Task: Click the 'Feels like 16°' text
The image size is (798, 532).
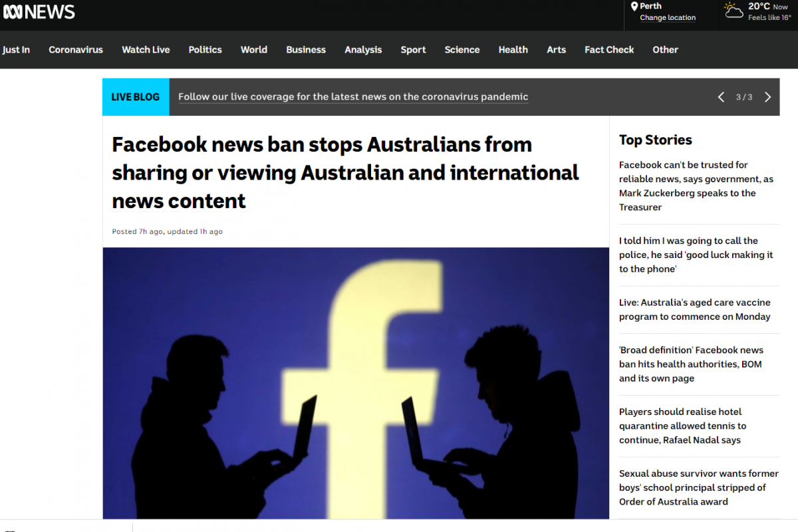Action: point(770,18)
